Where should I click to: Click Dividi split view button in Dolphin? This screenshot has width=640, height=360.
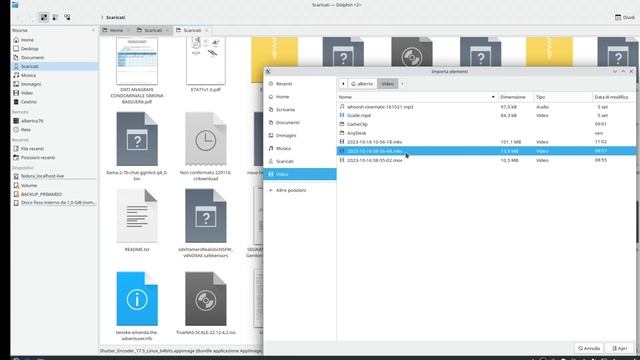click(625, 18)
